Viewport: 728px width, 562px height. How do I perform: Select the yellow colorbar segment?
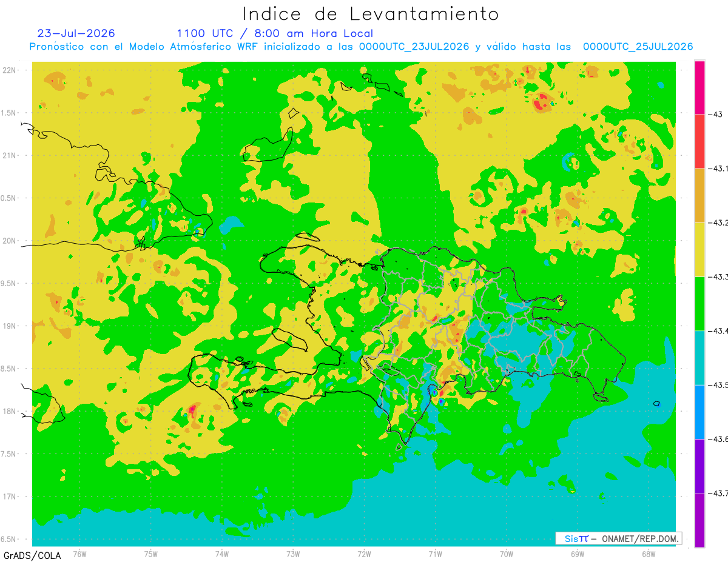pyautogui.click(x=699, y=249)
